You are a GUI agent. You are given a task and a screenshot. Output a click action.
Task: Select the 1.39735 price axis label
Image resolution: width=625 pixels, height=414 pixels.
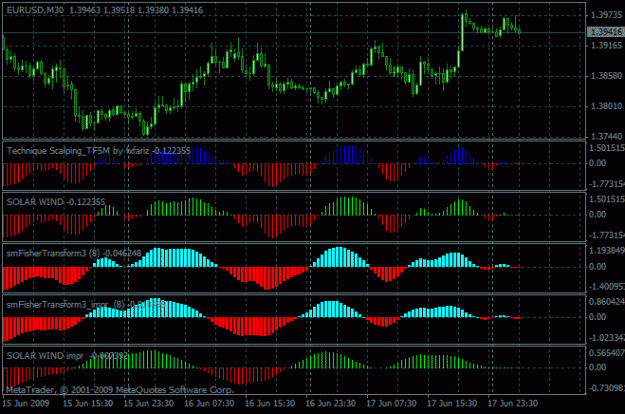[x=606, y=15]
